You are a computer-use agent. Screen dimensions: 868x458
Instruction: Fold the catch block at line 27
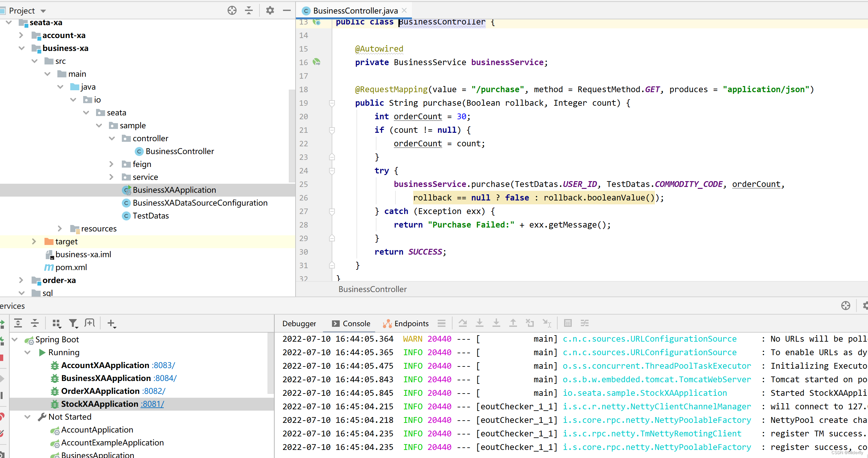[x=332, y=211]
